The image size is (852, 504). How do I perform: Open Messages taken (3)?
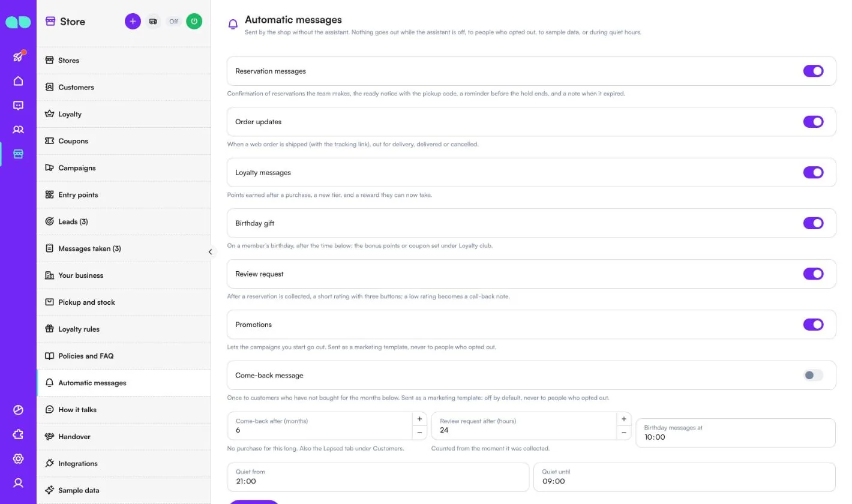[124, 248]
